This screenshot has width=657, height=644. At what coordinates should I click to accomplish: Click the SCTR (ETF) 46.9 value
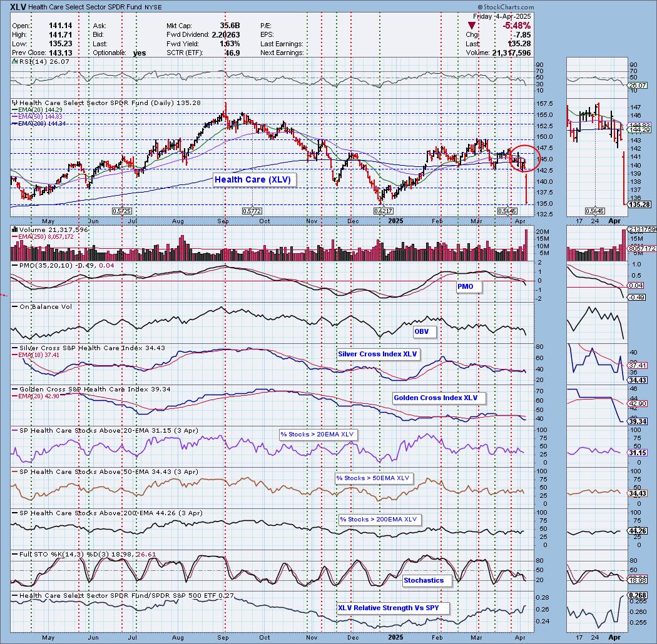pos(232,53)
